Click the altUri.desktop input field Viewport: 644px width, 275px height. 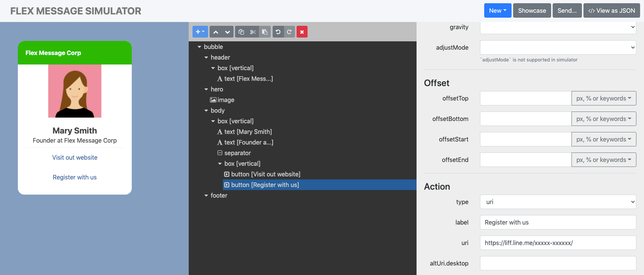point(558,263)
